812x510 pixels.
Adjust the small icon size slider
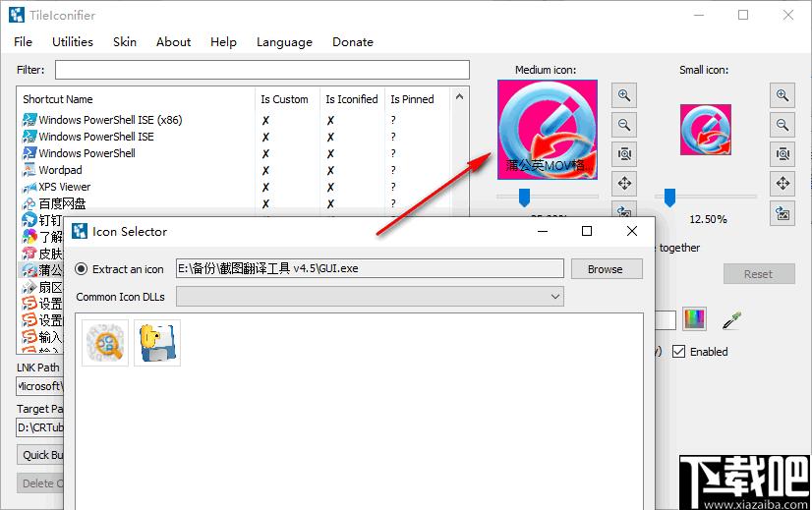(669, 198)
